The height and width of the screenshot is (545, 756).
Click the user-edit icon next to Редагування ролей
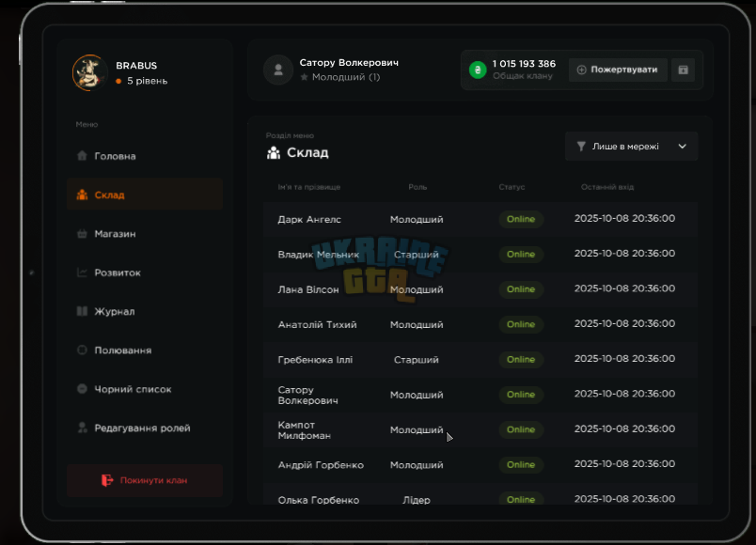(x=82, y=428)
